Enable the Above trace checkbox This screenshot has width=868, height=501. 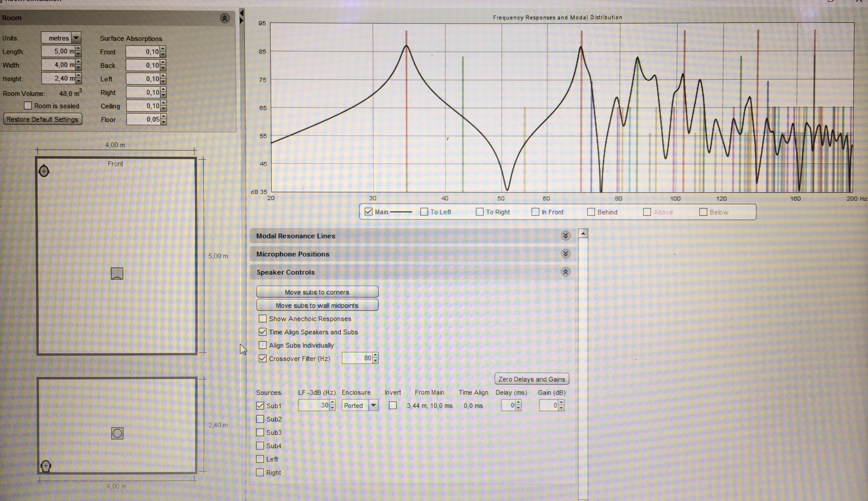647,212
